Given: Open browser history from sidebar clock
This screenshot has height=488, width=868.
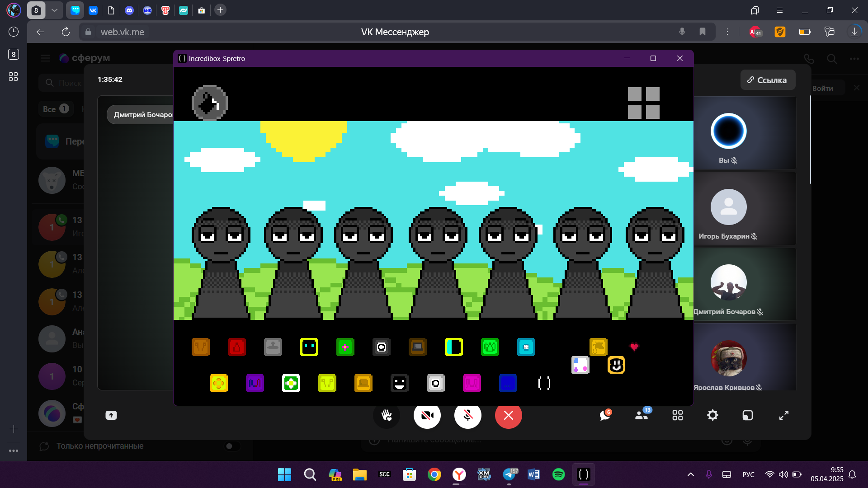Looking at the screenshot, I should [14, 32].
